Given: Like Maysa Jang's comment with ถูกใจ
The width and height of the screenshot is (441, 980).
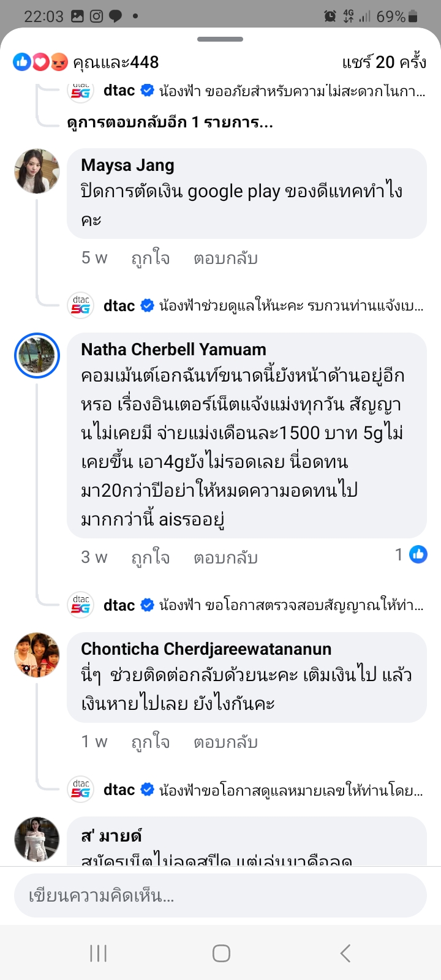Looking at the screenshot, I should tap(150, 258).
